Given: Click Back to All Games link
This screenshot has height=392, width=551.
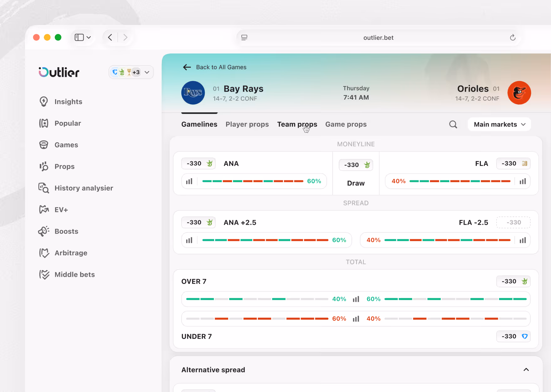Looking at the screenshot, I should tap(214, 67).
